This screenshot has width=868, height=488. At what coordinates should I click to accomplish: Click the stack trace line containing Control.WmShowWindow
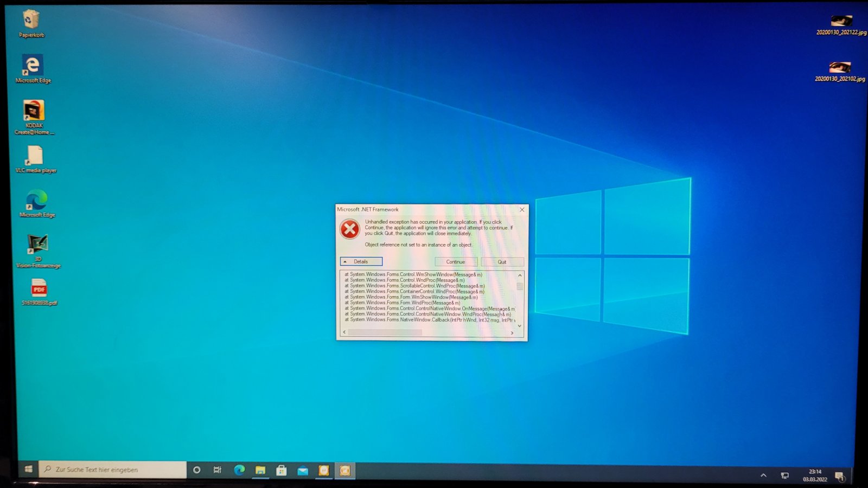pyautogui.click(x=413, y=274)
